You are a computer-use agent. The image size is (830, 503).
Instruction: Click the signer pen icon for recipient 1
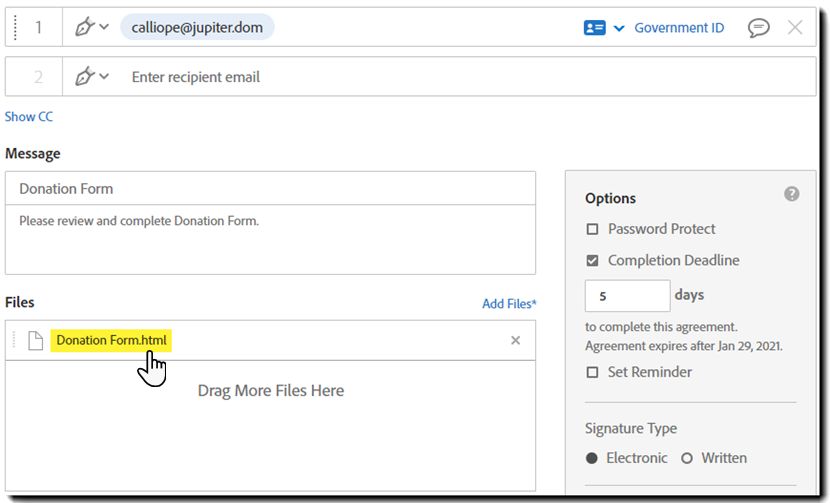pos(84,26)
